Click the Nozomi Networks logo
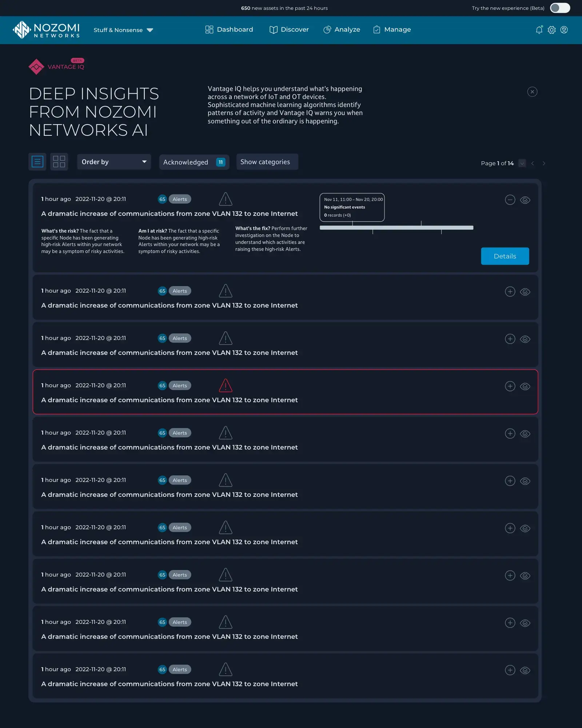582x728 pixels. tap(46, 30)
